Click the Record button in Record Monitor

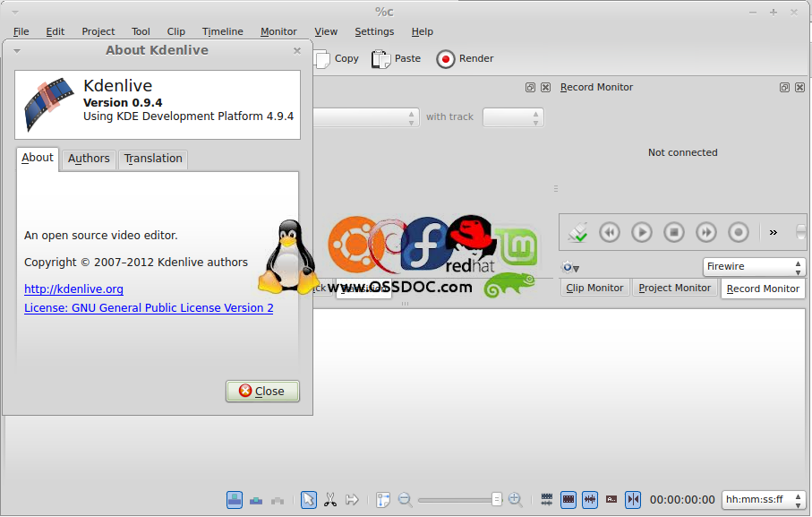(x=739, y=232)
